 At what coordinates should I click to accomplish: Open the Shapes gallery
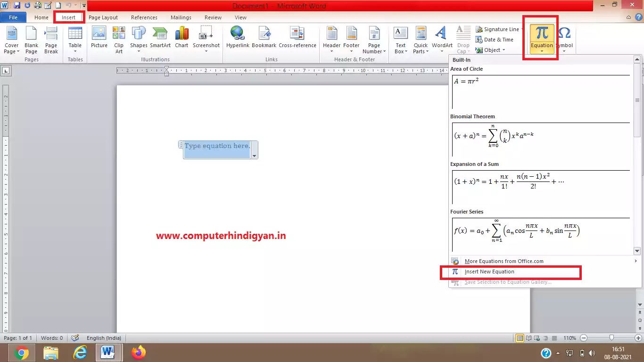[139, 40]
